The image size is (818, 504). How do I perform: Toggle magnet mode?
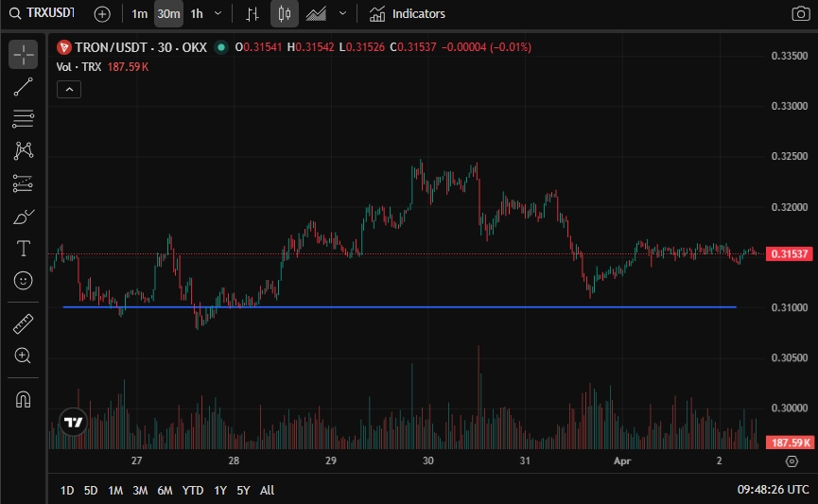pos(23,400)
